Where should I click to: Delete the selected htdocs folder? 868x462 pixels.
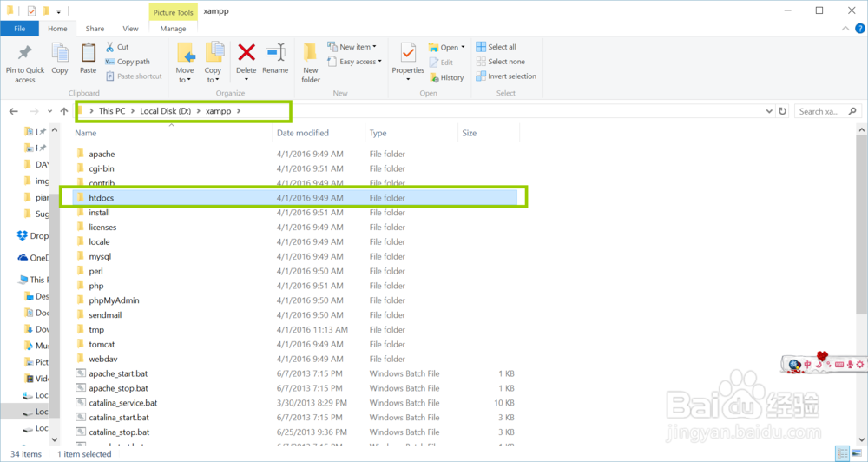pyautogui.click(x=247, y=63)
